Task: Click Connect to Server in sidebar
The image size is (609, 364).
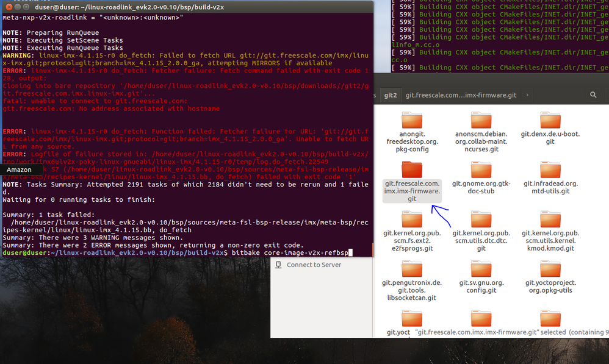Action: coord(314,265)
